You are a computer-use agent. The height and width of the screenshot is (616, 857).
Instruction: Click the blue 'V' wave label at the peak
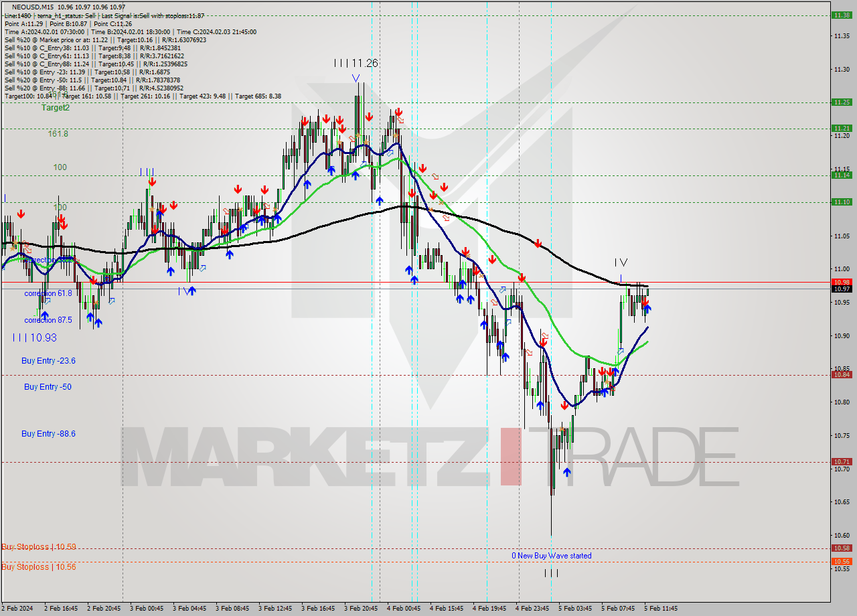click(356, 78)
